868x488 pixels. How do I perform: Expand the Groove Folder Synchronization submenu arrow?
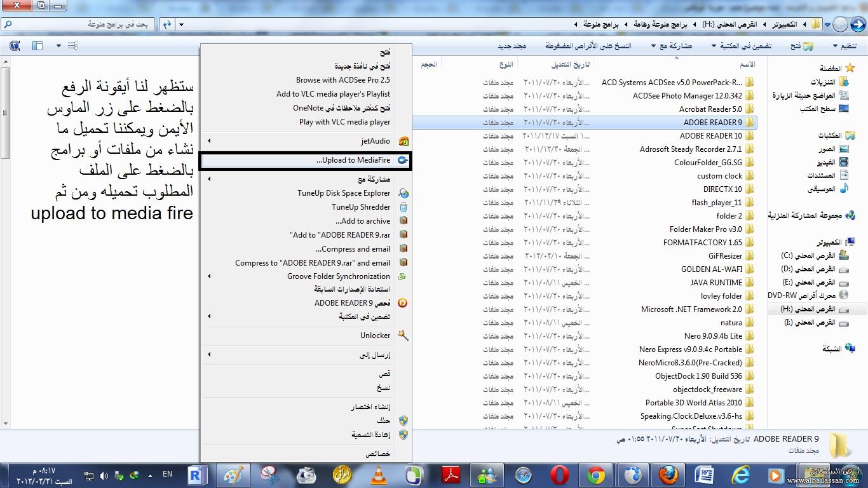coord(209,276)
